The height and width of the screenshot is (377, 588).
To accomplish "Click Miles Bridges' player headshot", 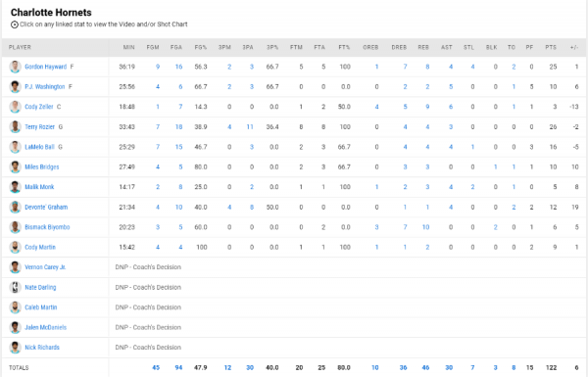I will (15, 167).
